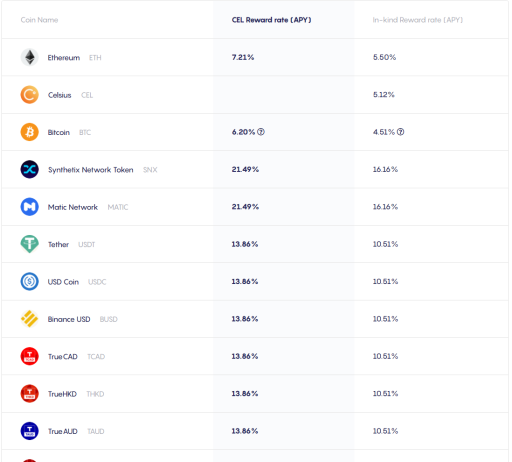Click the TrueHKD name
The width and height of the screenshot is (512, 462).
62,394
